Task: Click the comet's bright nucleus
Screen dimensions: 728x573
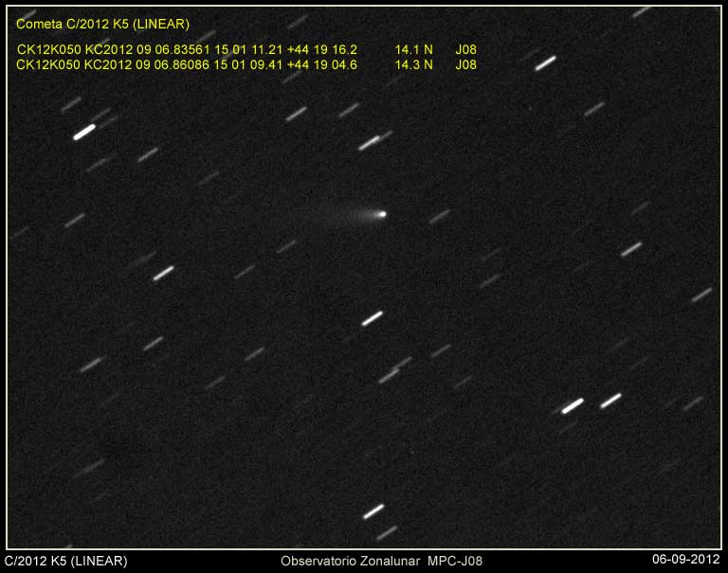Action: 382,214
